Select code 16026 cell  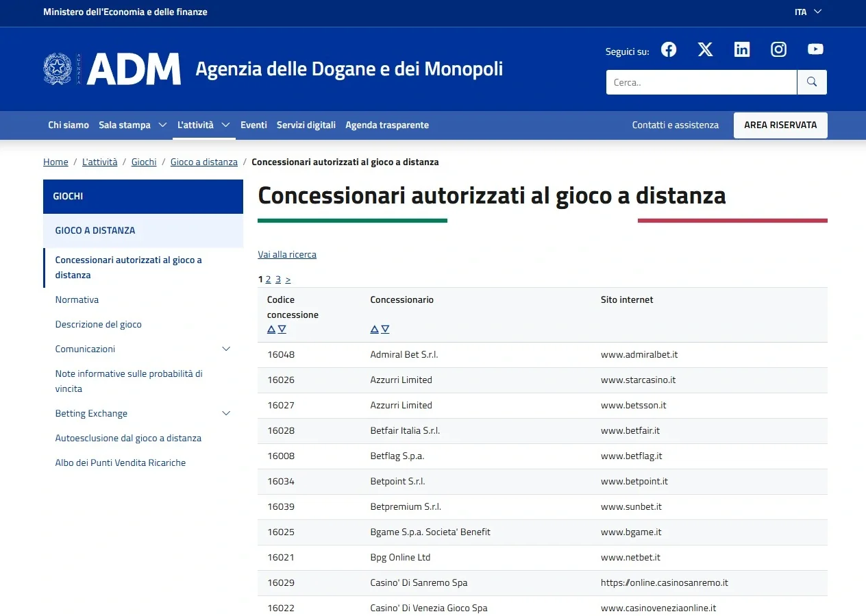click(281, 380)
